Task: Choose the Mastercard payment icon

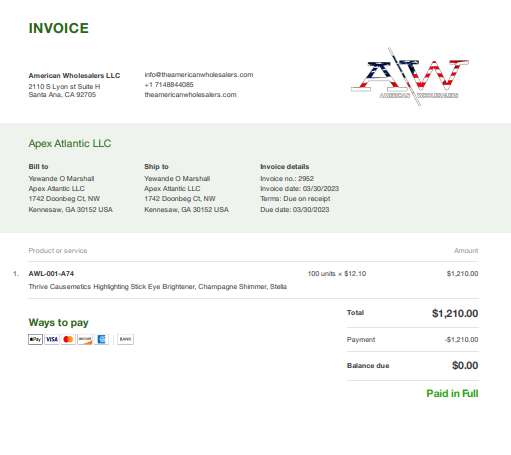Action: pyautogui.click(x=68, y=339)
